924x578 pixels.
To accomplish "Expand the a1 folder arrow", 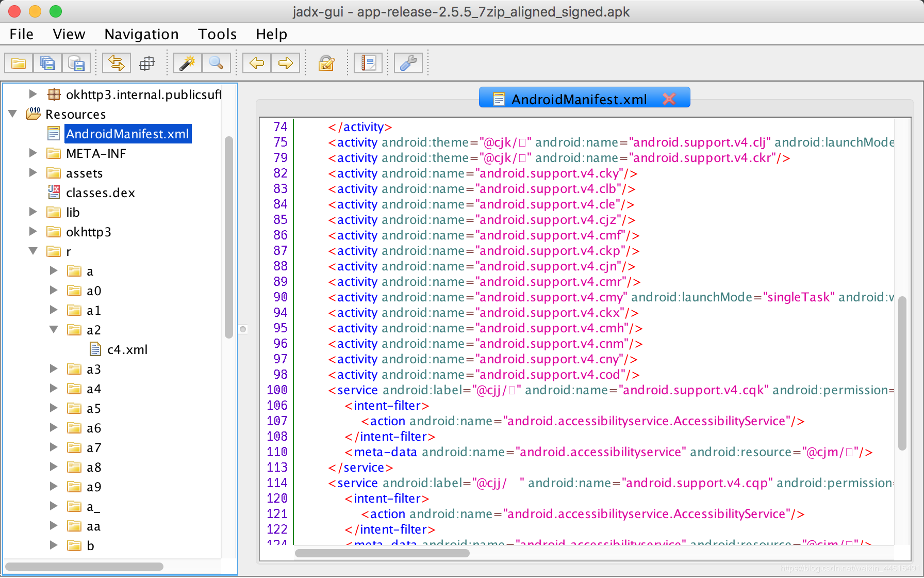I will tap(54, 310).
